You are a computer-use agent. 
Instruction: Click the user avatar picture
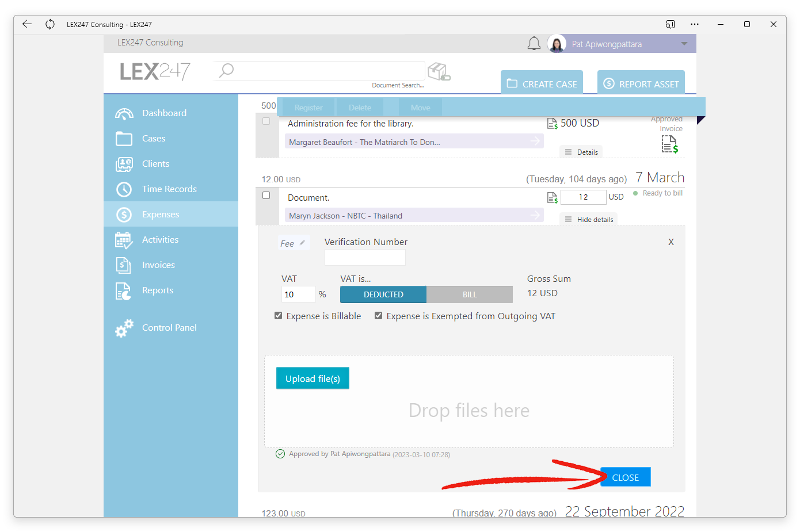point(557,44)
